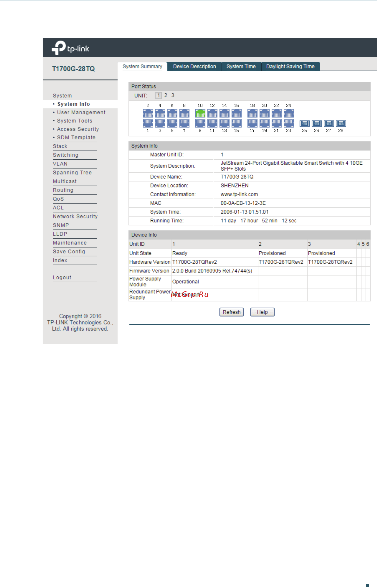377x588 pixels.
Task: Select port 13 icon
Action: click(224, 123)
